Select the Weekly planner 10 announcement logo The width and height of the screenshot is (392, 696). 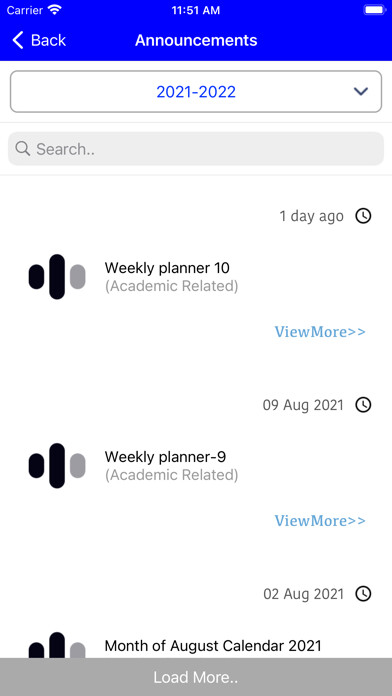pyautogui.click(x=57, y=277)
